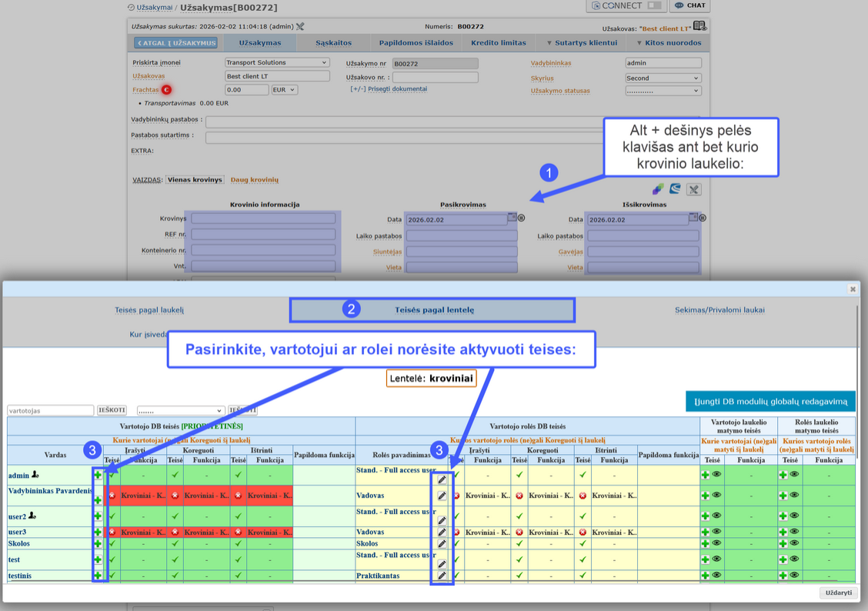
Task: Open Sekimas/Privalomi laukai tab
Action: (719, 310)
